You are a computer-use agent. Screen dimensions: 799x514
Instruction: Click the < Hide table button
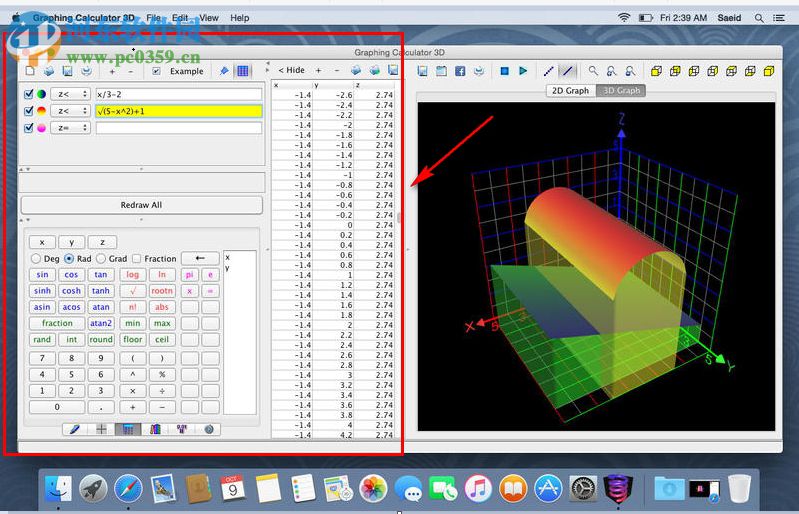point(291,70)
